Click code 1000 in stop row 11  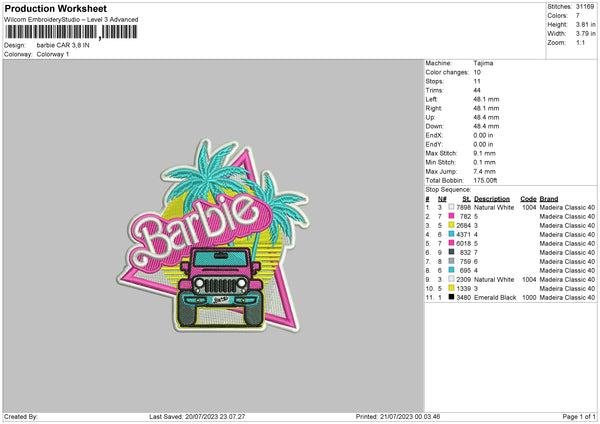(529, 297)
